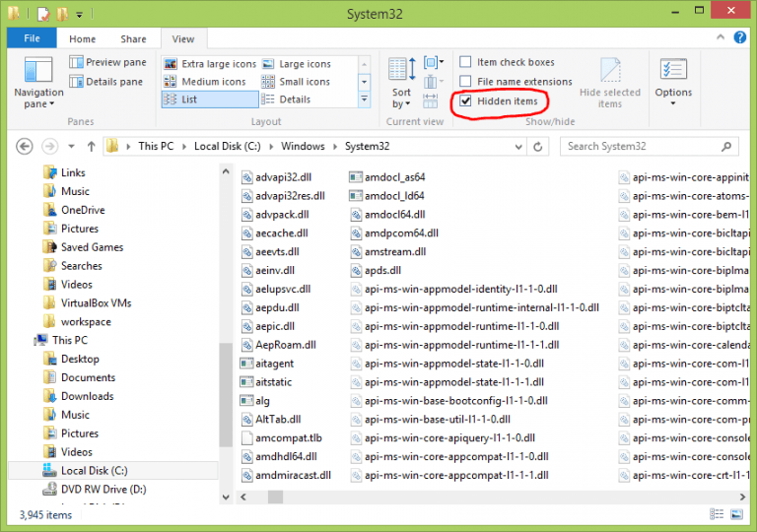Click the Sort by icon

tap(401, 81)
